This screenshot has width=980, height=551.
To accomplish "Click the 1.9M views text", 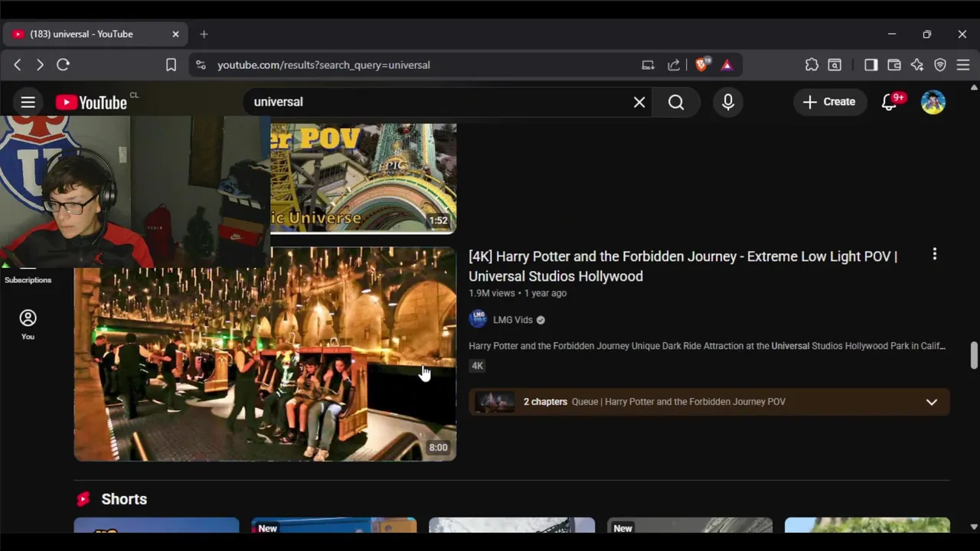I will tap(492, 293).
